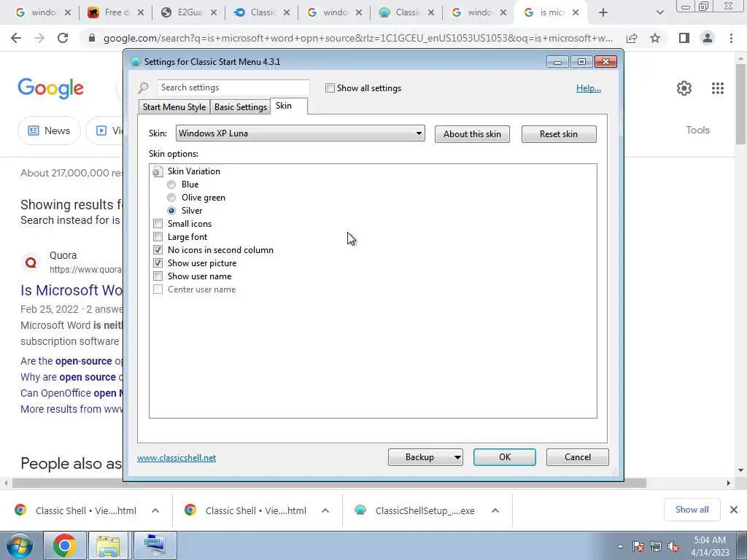Select the Olive green skin variation
The image size is (747, 560).
[171, 198]
